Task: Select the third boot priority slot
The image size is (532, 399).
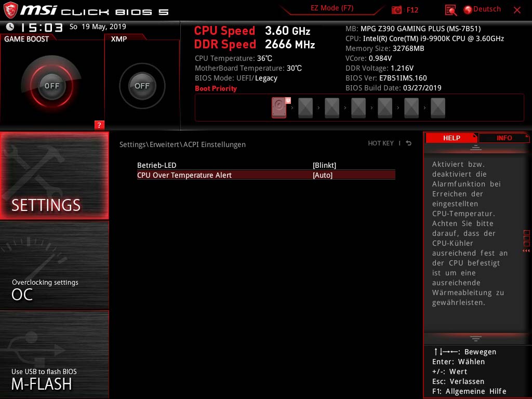Action: click(332, 108)
